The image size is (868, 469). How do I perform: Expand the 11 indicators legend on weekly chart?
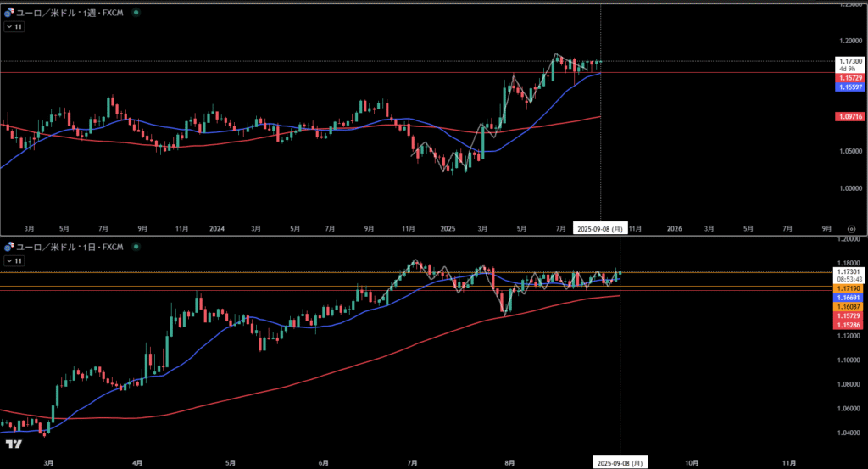pyautogui.click(x=14, y=26)
